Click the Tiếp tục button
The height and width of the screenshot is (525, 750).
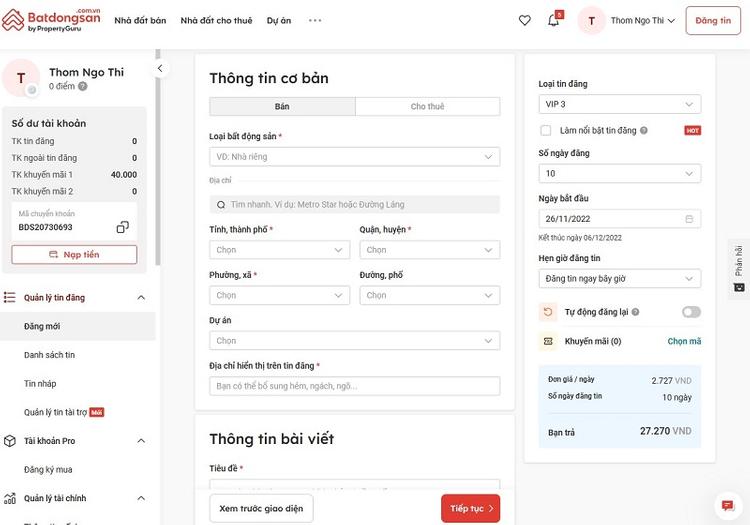[470, 508]
